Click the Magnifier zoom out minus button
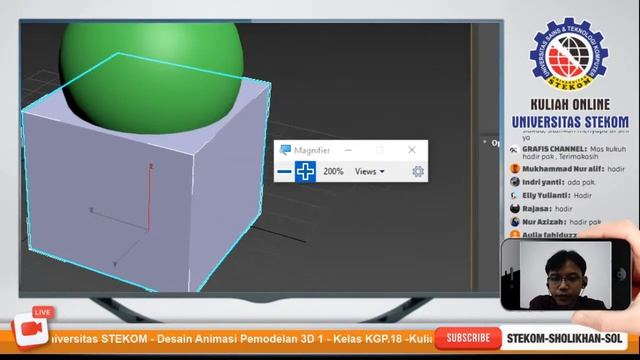 (x=284, y=171)
